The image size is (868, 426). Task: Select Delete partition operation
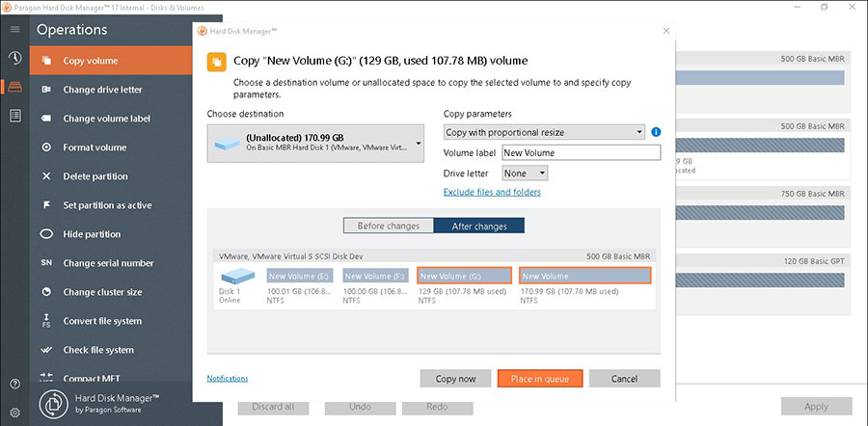[111, 176]
